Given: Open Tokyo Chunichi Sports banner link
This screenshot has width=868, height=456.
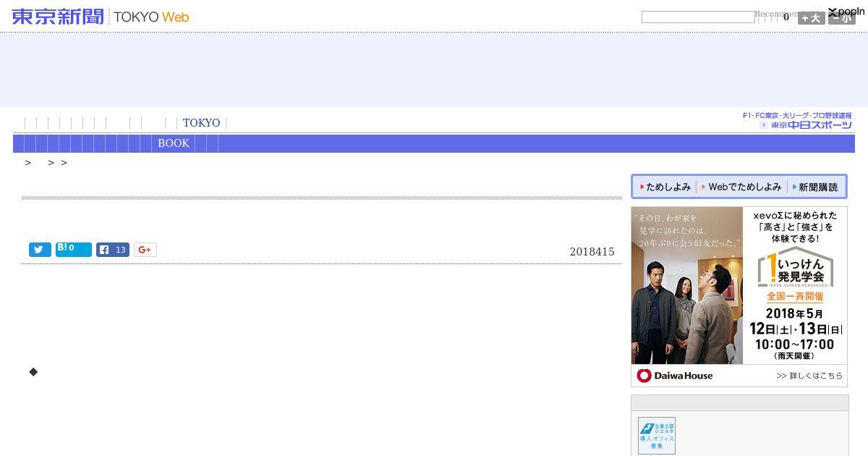Looking at the screenshot, I should (797, 121).
